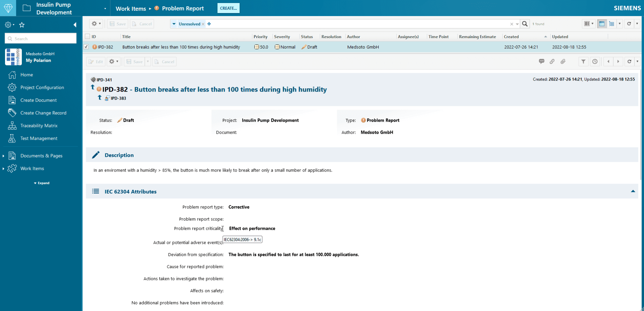Run search with magnifier icon
Viewport: 644px width, 311px height.
click(x=525, y=24)
